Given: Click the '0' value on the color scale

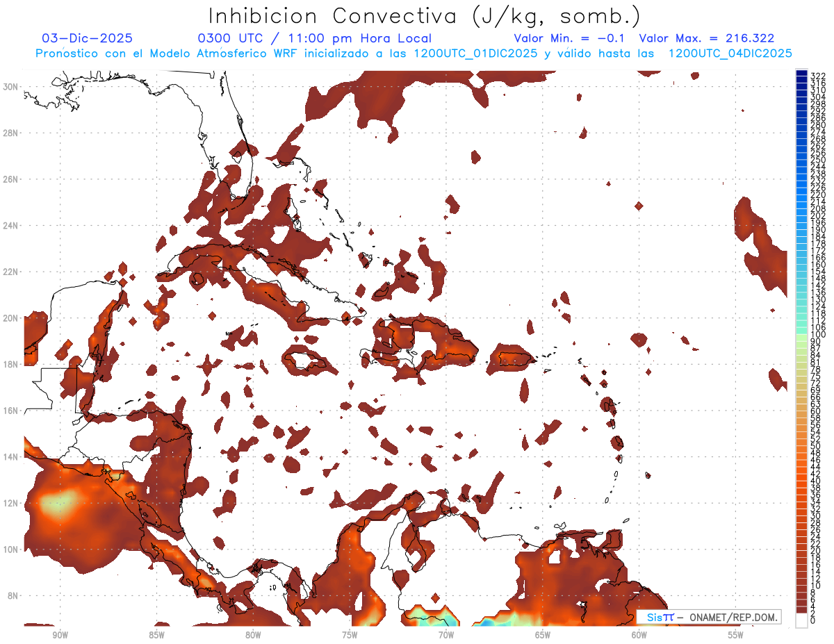Looking at the screenshot, I should click(x=813, y=620).
